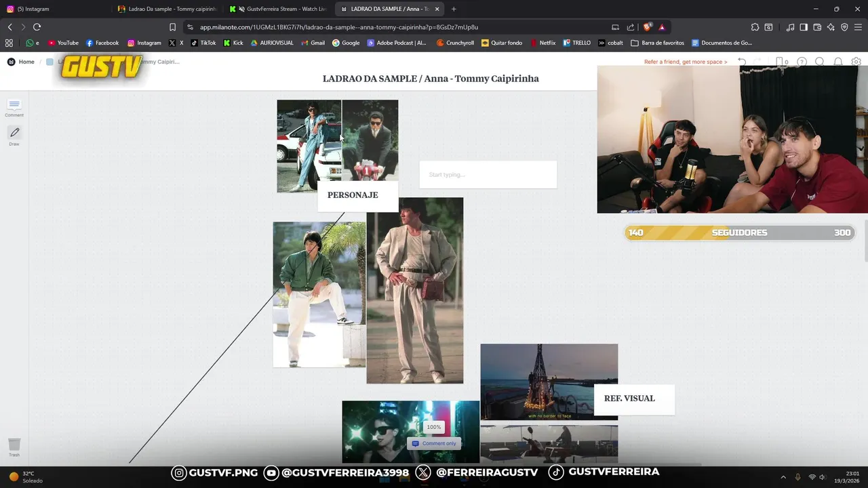Open volume control in tray
This screenshot has width=868, height=488.
pyautogui.click(x=823, y=476)
